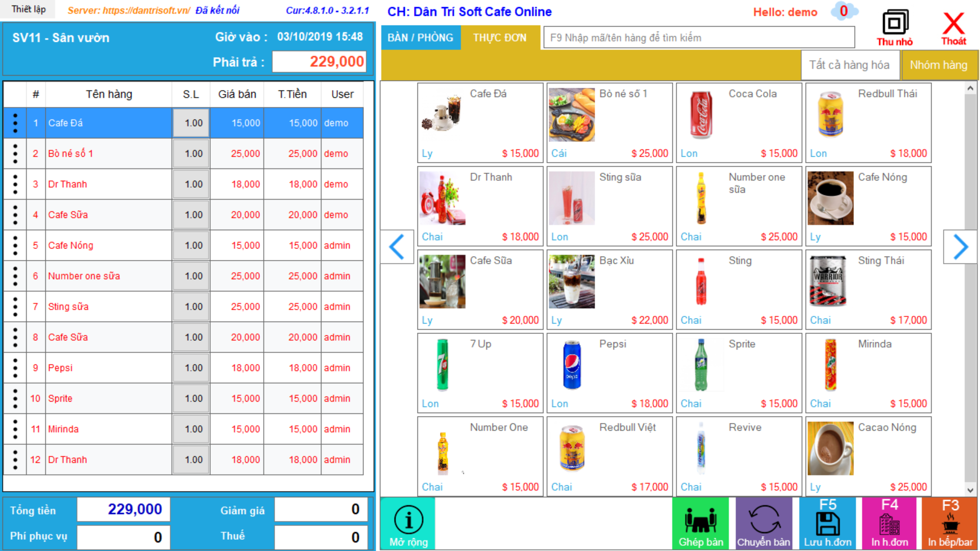Screen dimensions: 980x551
Task: Click the Giá bán column header
Action: pyautogui.click(x=237, y=94)
